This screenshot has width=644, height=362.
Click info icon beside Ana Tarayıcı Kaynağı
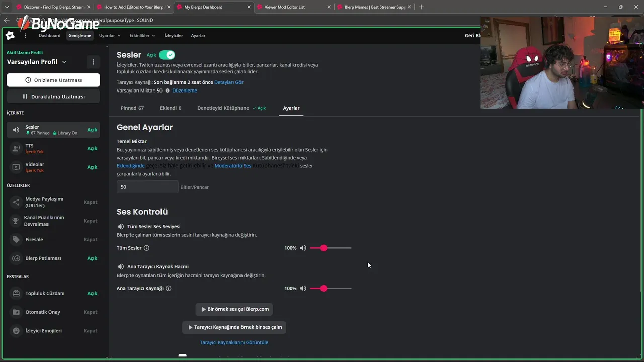[168, 288]
